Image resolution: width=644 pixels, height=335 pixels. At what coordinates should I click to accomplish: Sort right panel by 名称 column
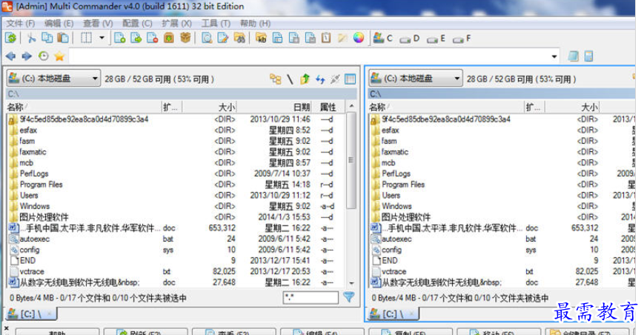(x=445, y=107)
